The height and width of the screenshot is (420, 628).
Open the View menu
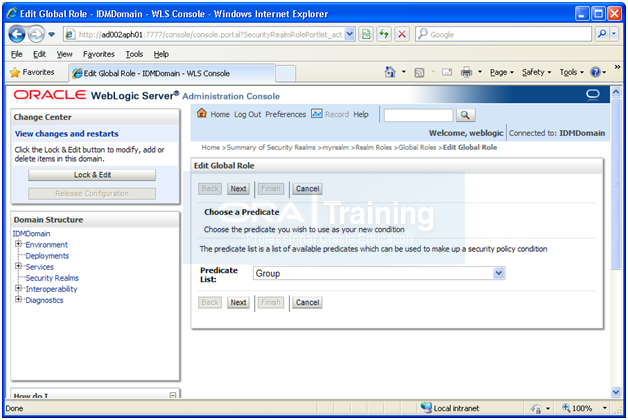click(x=64, y=54)
